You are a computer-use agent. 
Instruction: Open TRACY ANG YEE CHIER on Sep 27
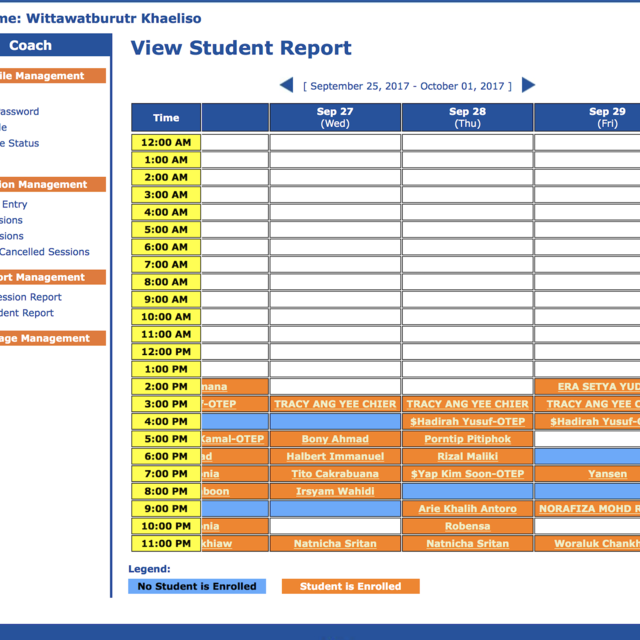335,404
